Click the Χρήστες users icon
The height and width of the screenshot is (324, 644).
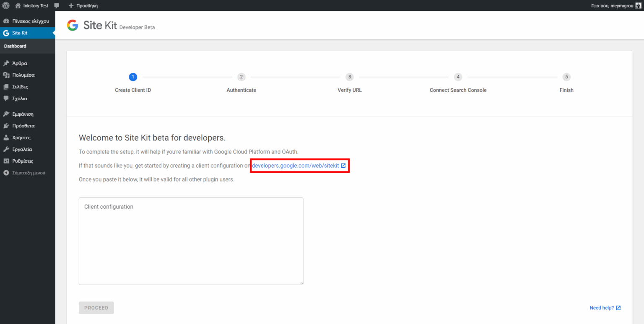click(6, 137)
